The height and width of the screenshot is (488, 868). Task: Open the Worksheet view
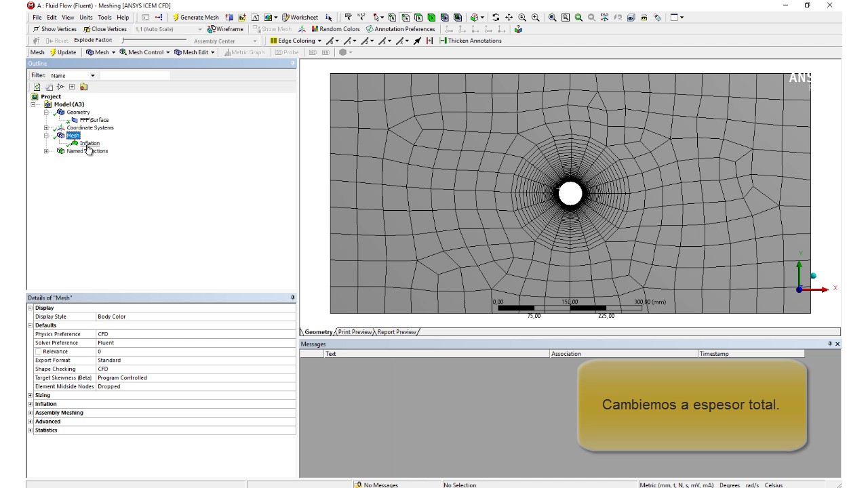[x=300, y=18]
